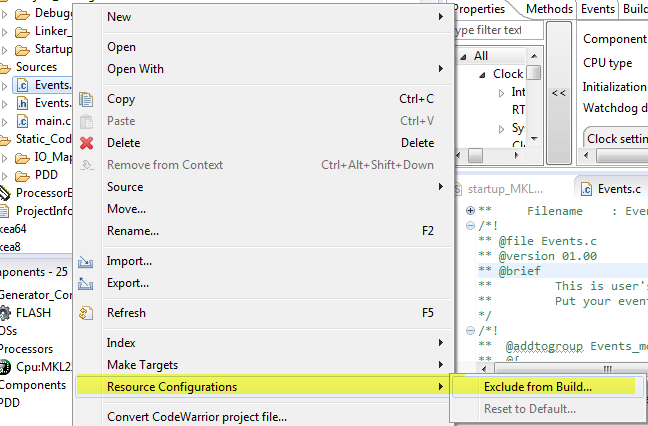The image size is (648, 426).
Task: Click the Events.h header file icon
Action: 22,103
